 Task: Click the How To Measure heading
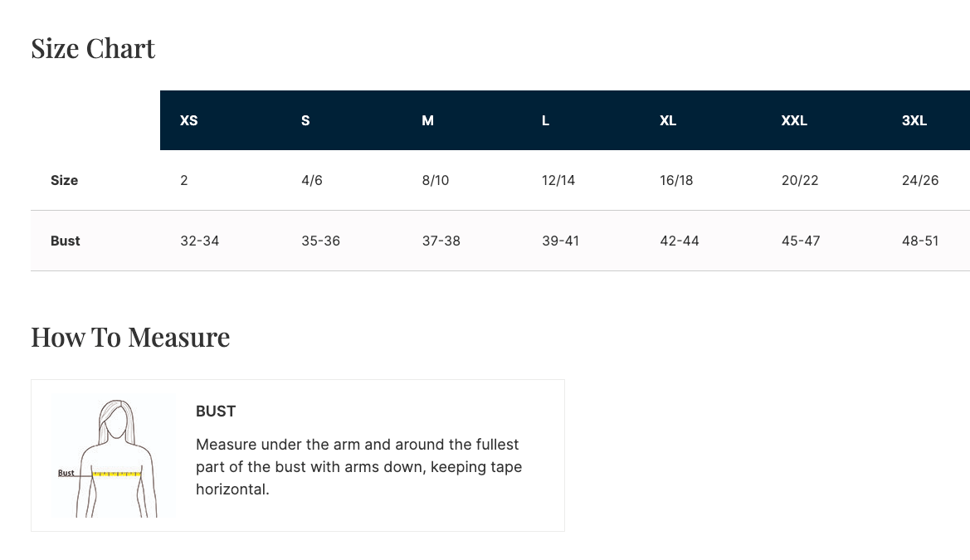pyautogui.click(x=130, y=338)
